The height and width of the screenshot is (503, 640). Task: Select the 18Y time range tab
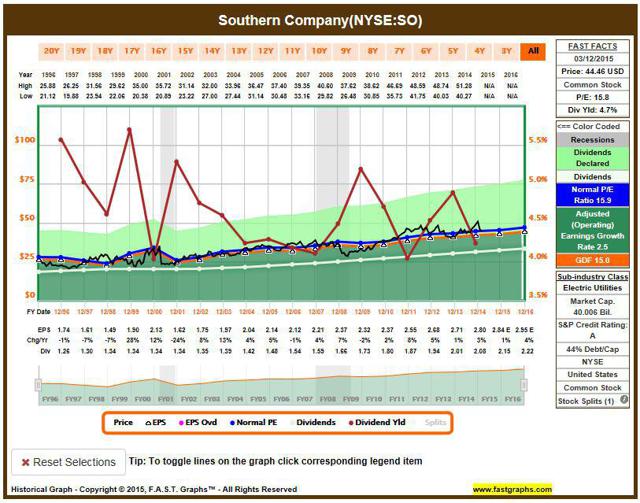pos(105,51)
